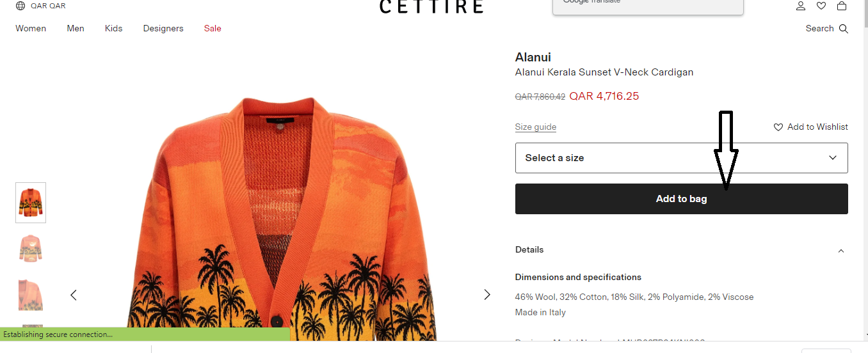Open the Select a size dropdown
The image size is (868, 353).
tap(682, 158)
